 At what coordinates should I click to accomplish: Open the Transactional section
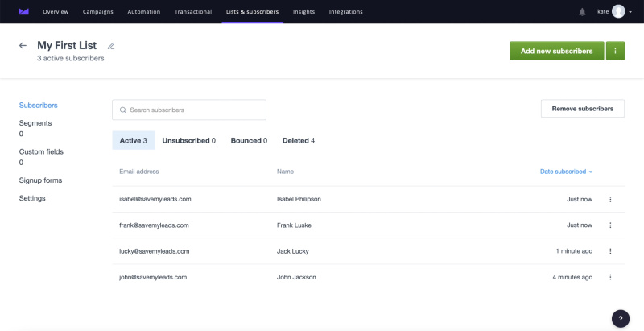193,12
